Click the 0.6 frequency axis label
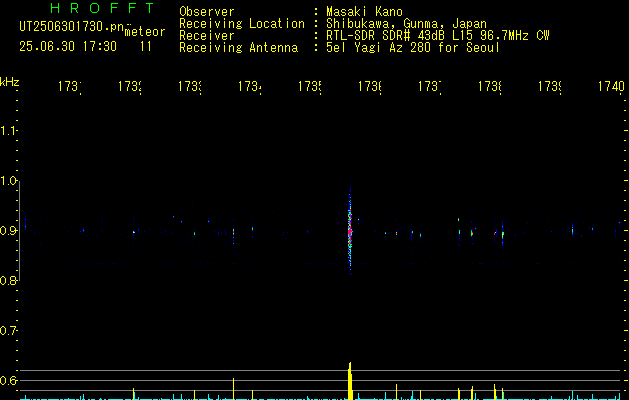 8,380
